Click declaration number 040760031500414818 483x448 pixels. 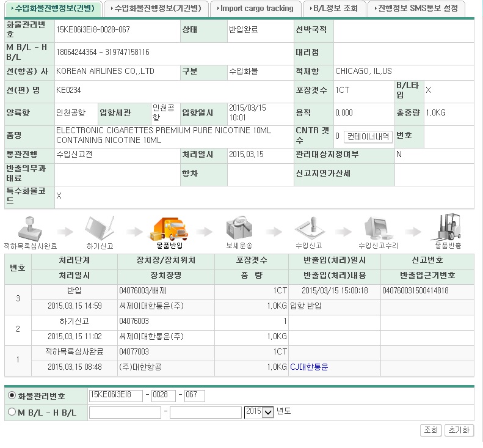pyautogui.click(x=415, y=290)
